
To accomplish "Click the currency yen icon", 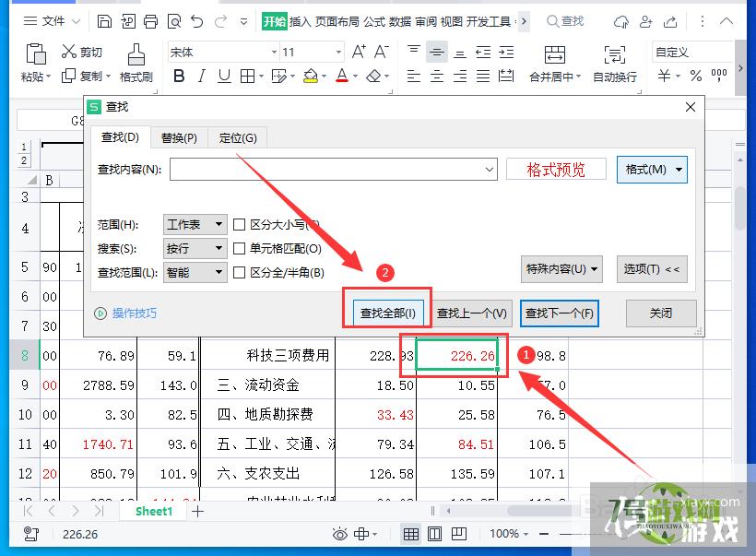I will pos(664,76).
